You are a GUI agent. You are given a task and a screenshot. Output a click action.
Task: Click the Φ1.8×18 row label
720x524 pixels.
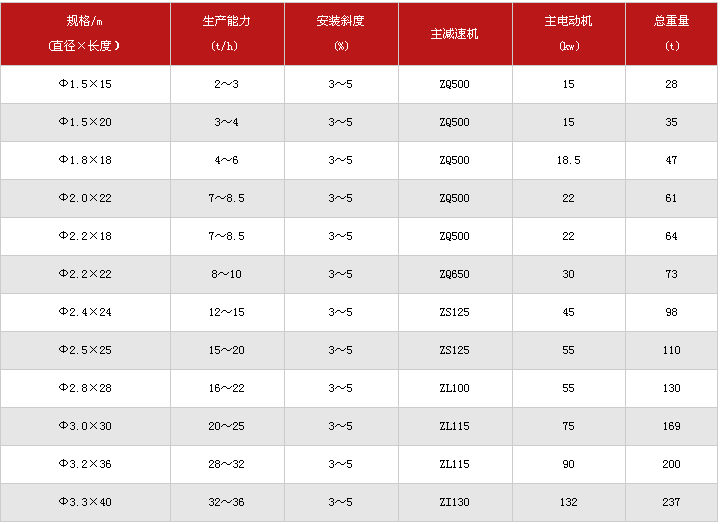pyautogui.click(x=85, y=161)
